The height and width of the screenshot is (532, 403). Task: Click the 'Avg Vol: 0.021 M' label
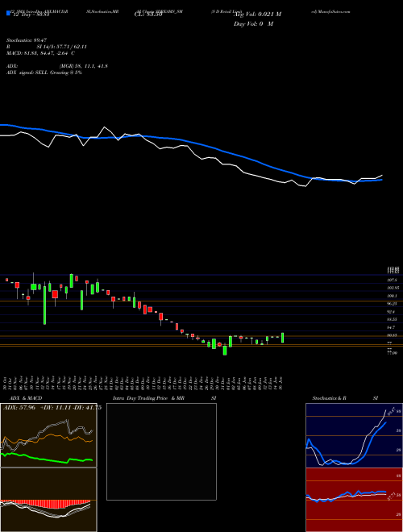point(257,15)
